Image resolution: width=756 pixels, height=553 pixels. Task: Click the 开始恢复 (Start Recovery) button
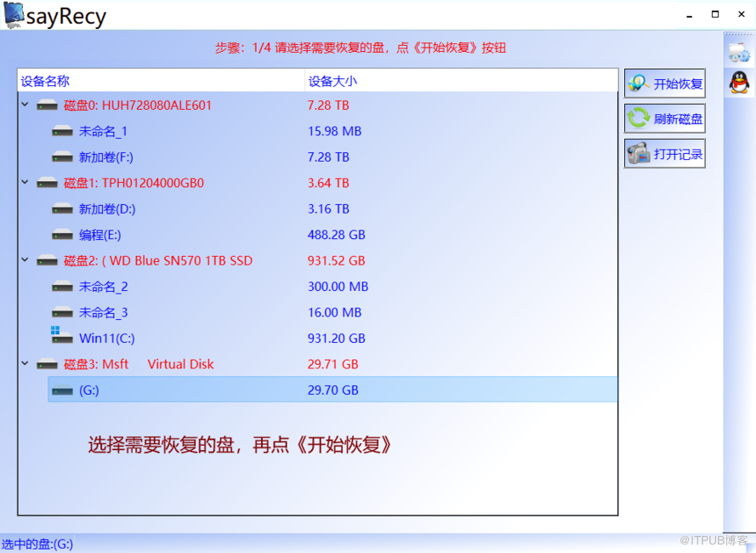click(664, 84)
